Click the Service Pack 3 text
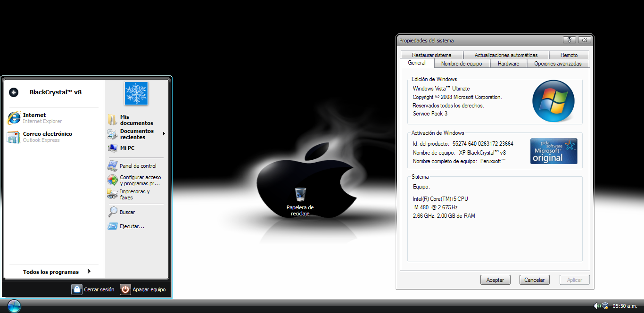Screen dimensions: 644x313 click(430, 114)
